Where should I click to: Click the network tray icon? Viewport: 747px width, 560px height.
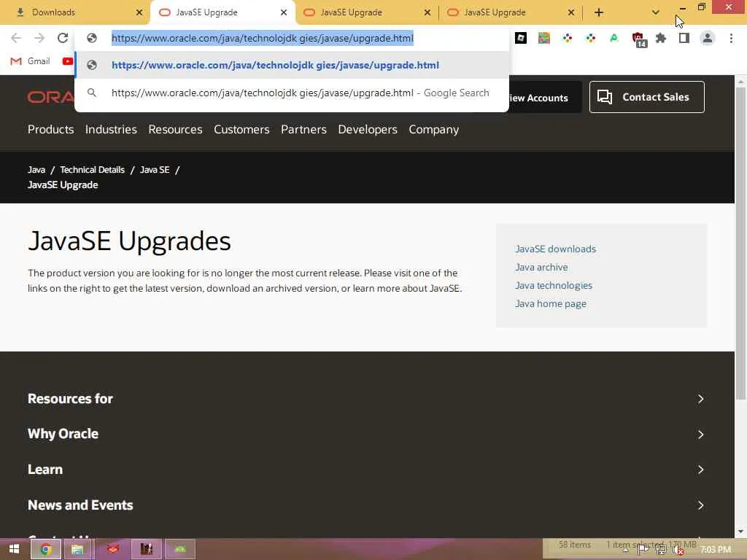pos(660,550)
